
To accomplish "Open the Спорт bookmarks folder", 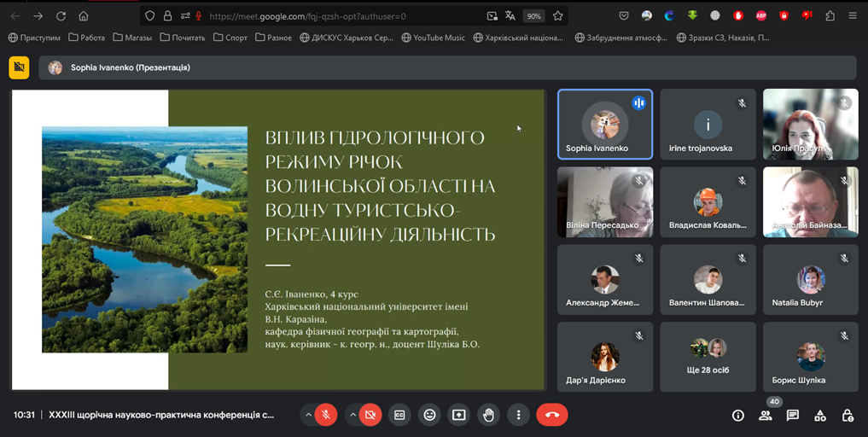I will click(230, 38).
